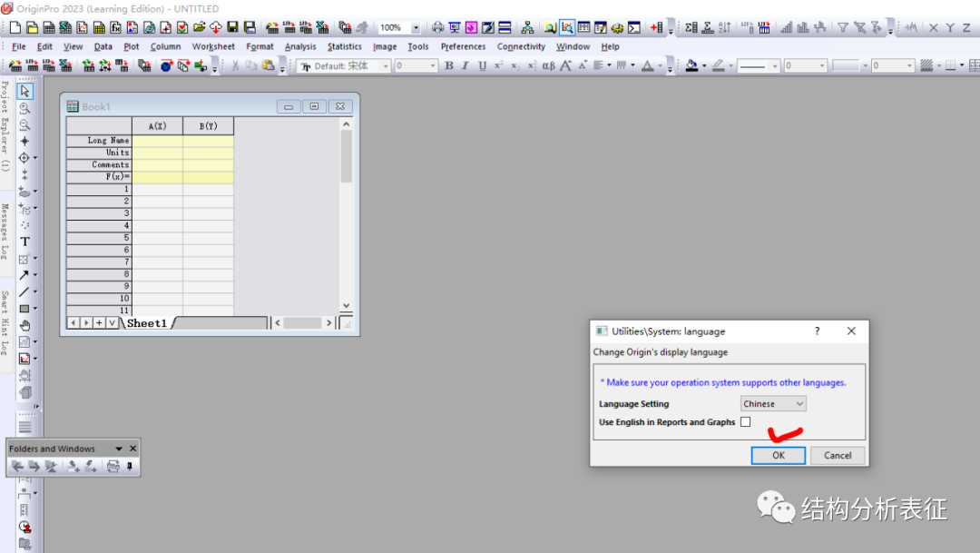This screenshot has width=980, height=553.
Task: Expand the Font Color dropdown arrow
Action: pos(660,65)
